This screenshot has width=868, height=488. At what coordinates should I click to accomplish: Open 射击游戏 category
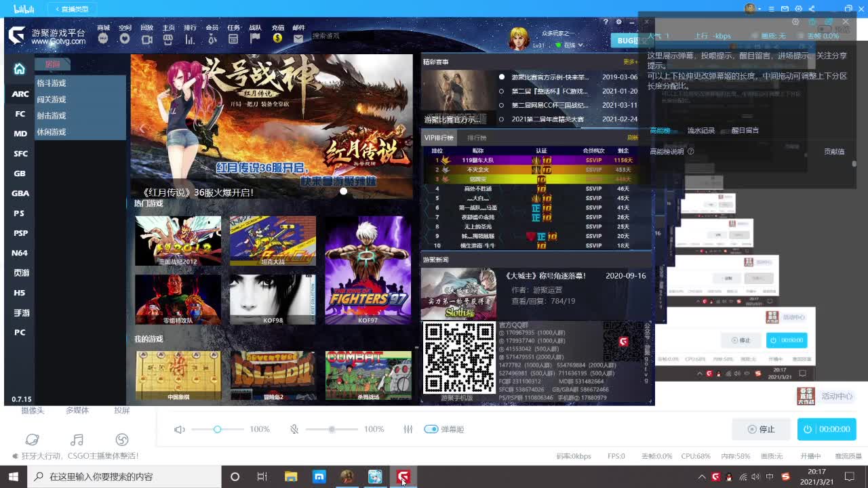tap(52, 116)
